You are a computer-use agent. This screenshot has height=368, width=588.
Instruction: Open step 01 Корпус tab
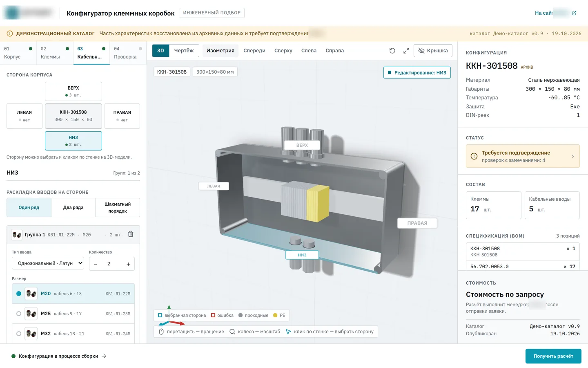click(18, 53)
